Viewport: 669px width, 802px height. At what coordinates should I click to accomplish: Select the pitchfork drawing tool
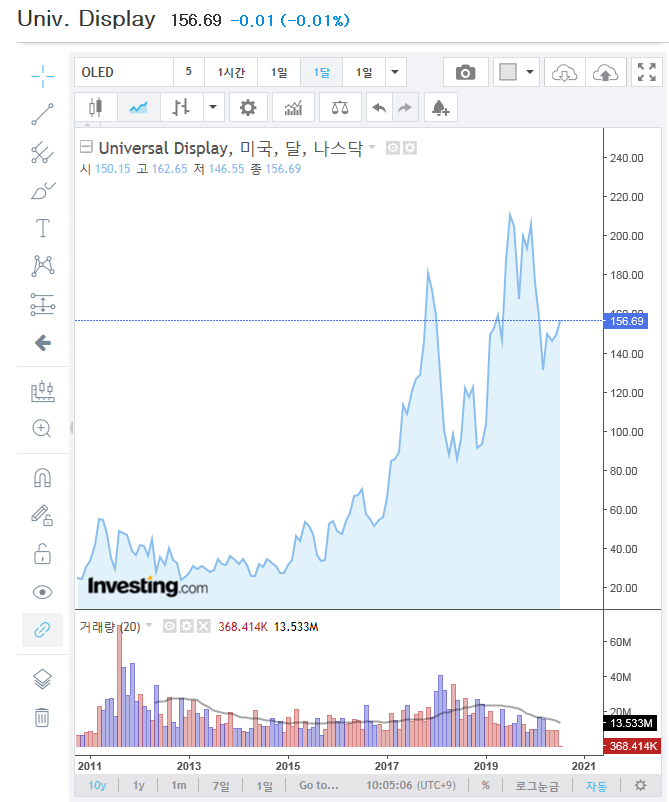pos(42,152)
